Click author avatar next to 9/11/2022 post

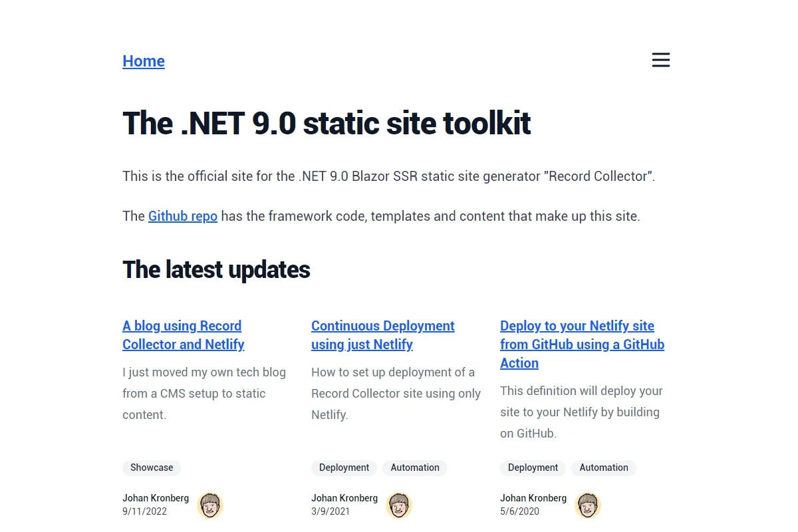210,505
